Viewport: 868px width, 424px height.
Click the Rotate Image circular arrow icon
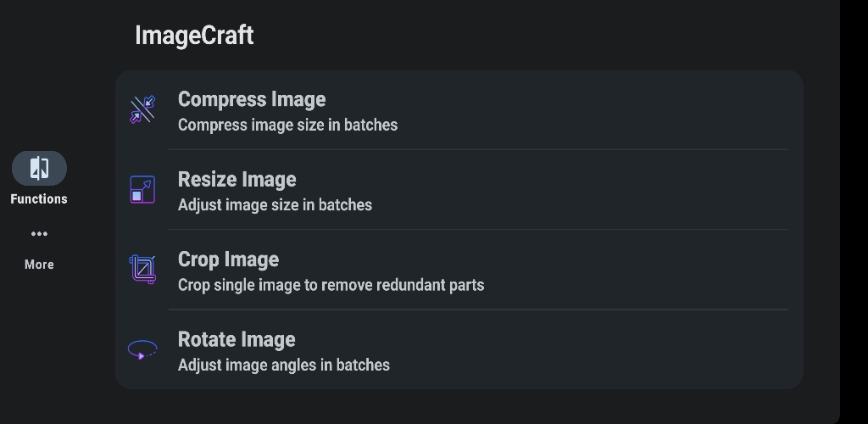point(142,350)
